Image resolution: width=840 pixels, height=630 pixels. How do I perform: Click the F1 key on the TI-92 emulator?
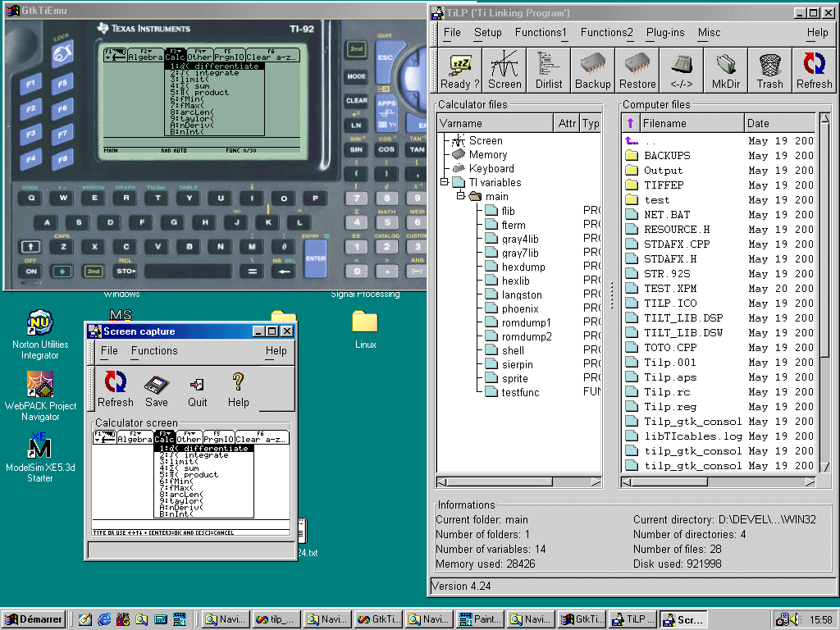click(30, 84)
